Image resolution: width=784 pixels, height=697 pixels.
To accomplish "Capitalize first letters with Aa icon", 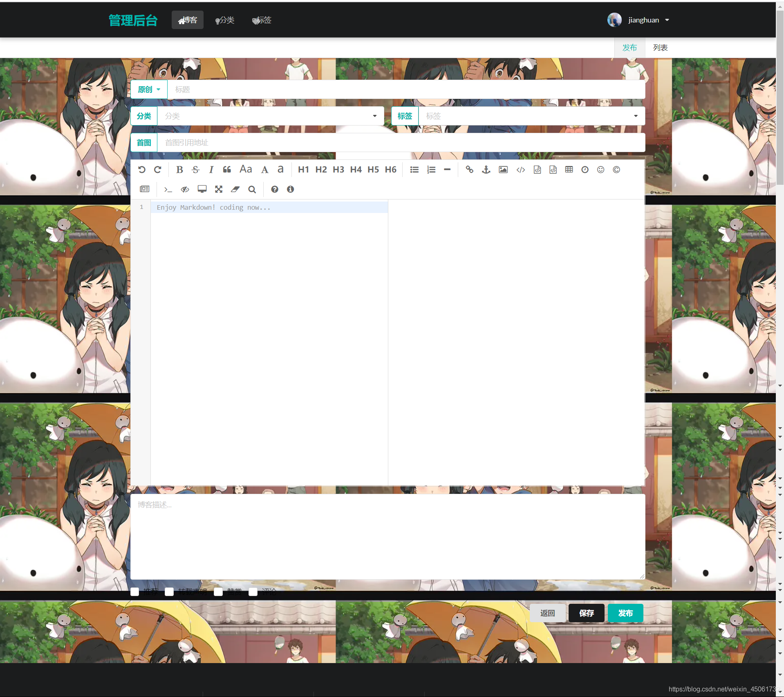I will (x=246, y=170).
